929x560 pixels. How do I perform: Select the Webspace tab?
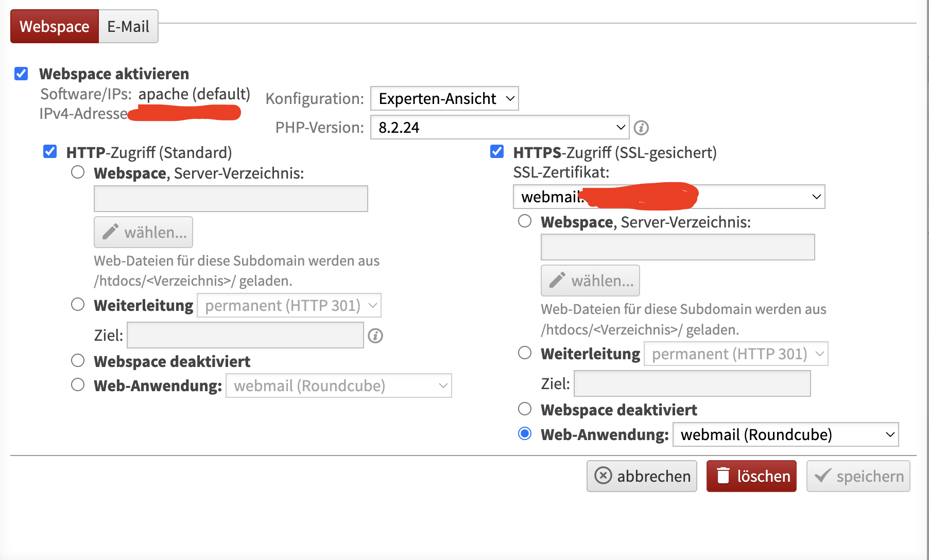tap(55, 26)
